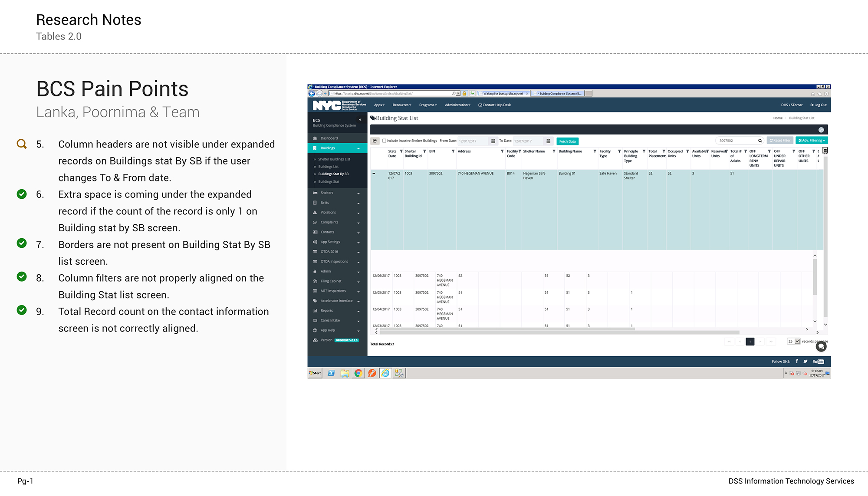Select Buildings Stat By SB in sidebar

click(333, 174)
